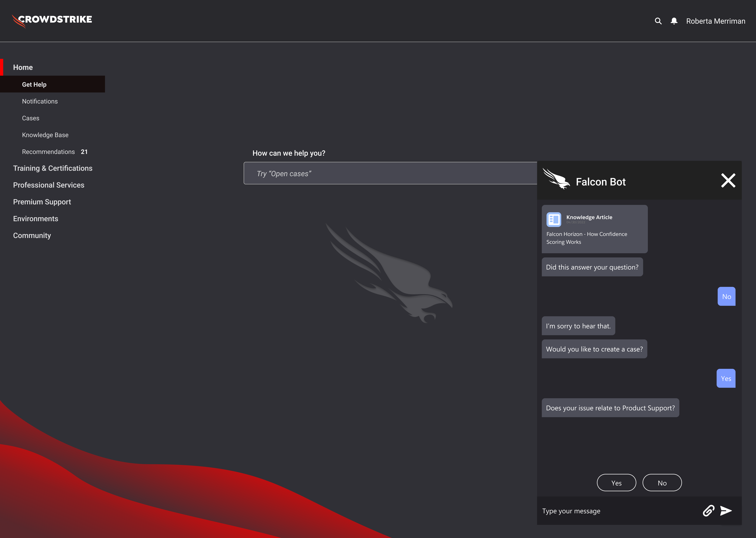The width and height of the screenshot is (756, 538).
Task: Open the Knowledge Base section
Action: click(45, 135)
